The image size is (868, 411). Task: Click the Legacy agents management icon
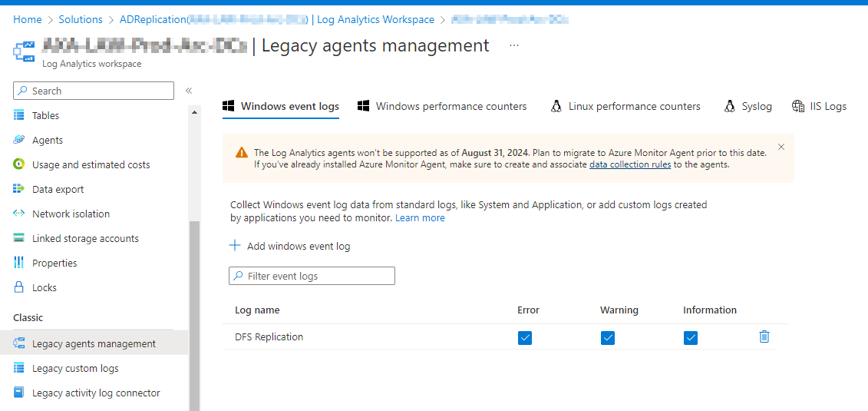pyautogui.click(x=19, y=343)
